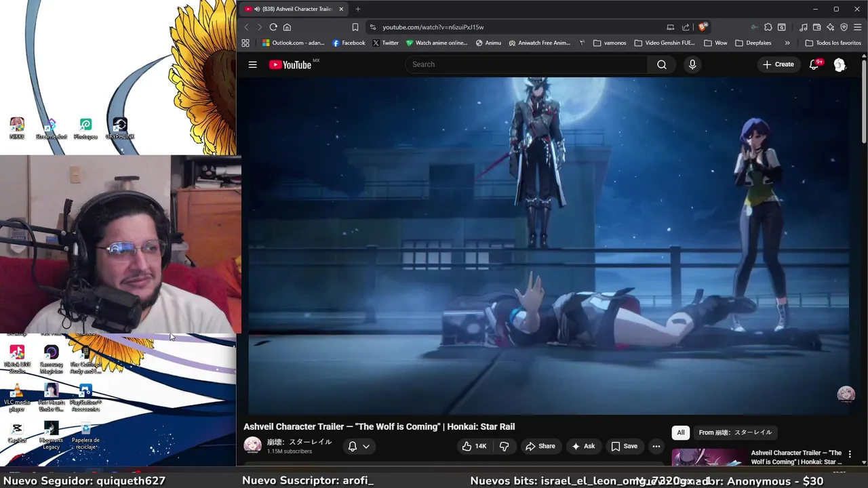The width and height of the screenshot is (868, 488).
Task: Click the YouTube search magnifier button
Action: coord(661,64)
